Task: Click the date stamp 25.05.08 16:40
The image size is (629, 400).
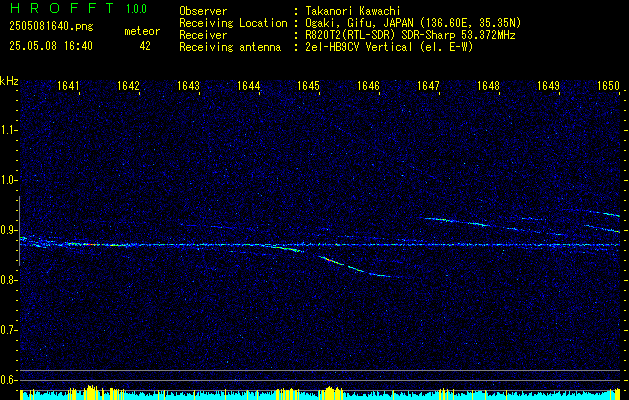Action: (x=51, y=46)
